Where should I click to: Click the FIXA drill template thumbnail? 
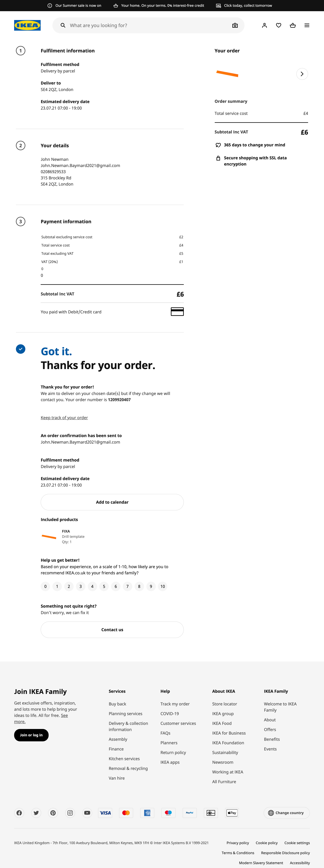49,536
